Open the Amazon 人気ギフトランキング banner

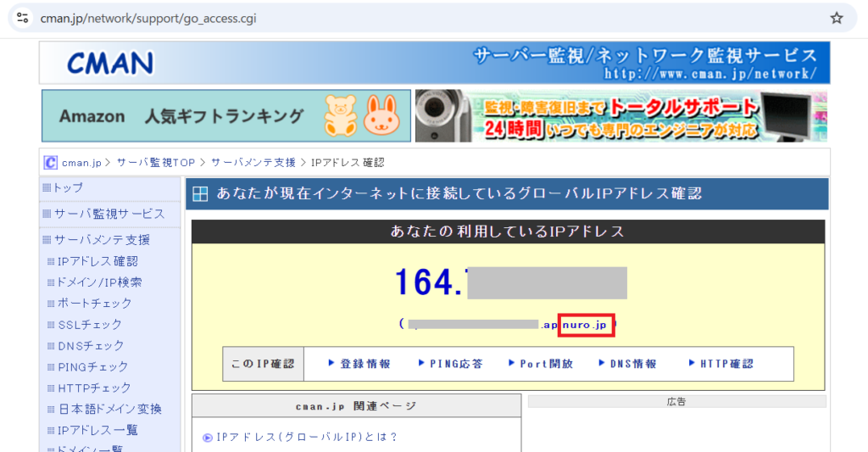pyautogui.click(x=225, y=116)
